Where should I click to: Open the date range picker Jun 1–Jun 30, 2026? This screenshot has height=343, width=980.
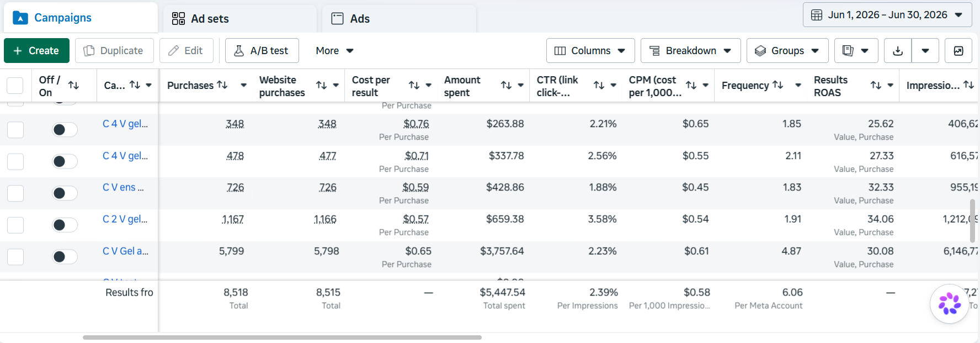point(887,15)
